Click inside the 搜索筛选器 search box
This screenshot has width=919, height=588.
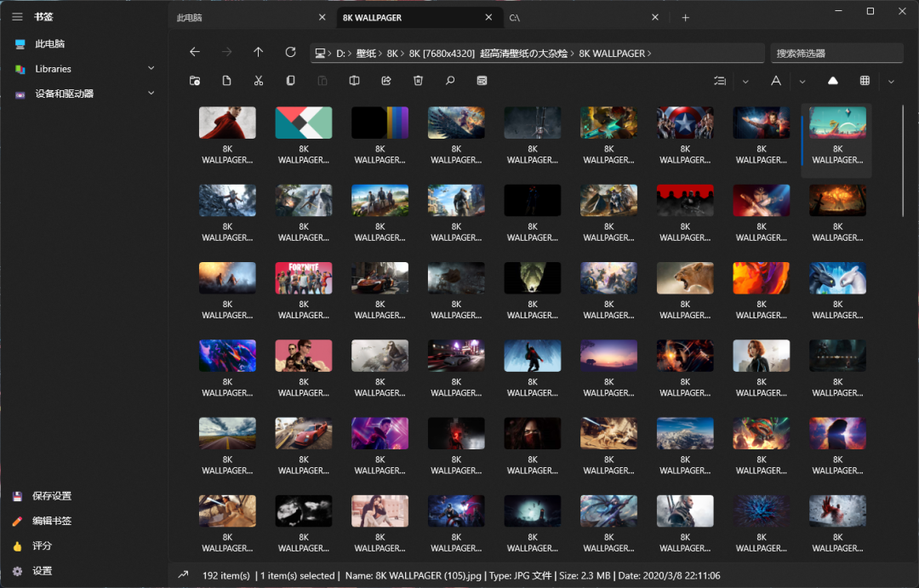pyautogui.click(x=836, y=53)
